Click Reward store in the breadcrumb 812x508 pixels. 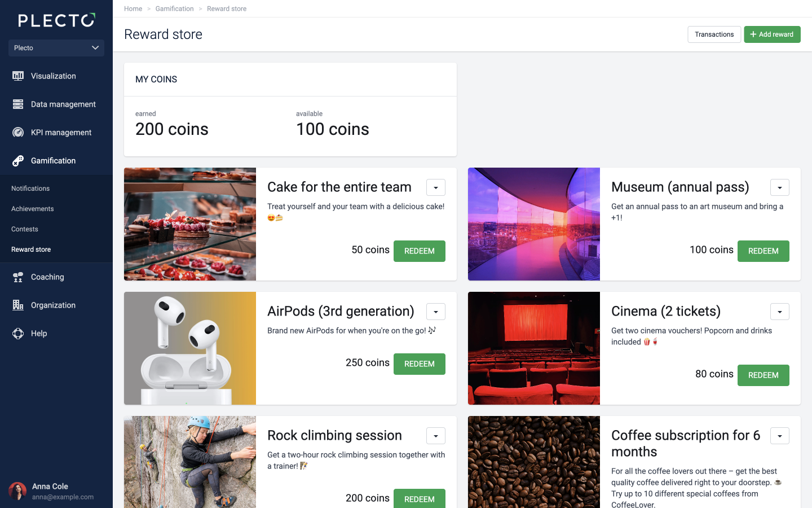pos(227,8)
